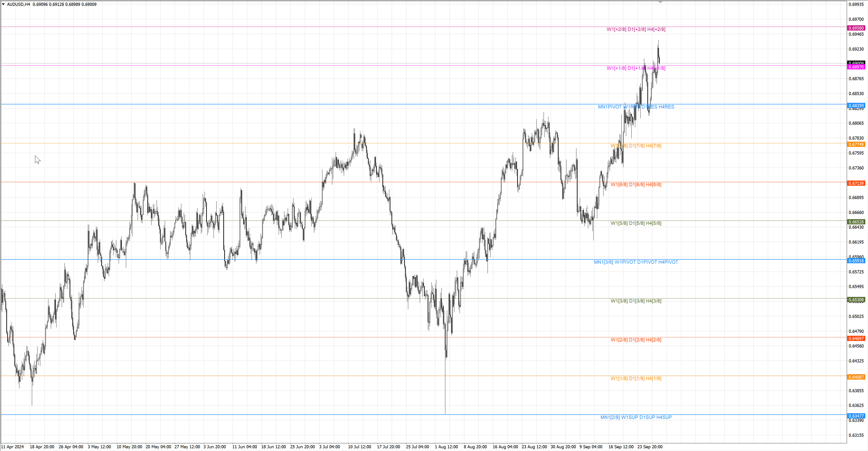Select the W1[5/8] D1[5/8] H4[5/8] label

pos(636,223)
